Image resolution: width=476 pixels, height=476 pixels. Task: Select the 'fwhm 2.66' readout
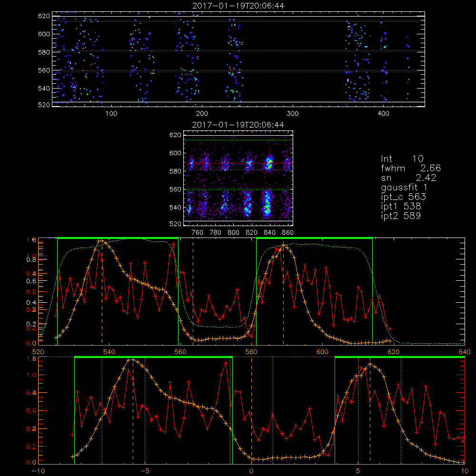point(411,168)
